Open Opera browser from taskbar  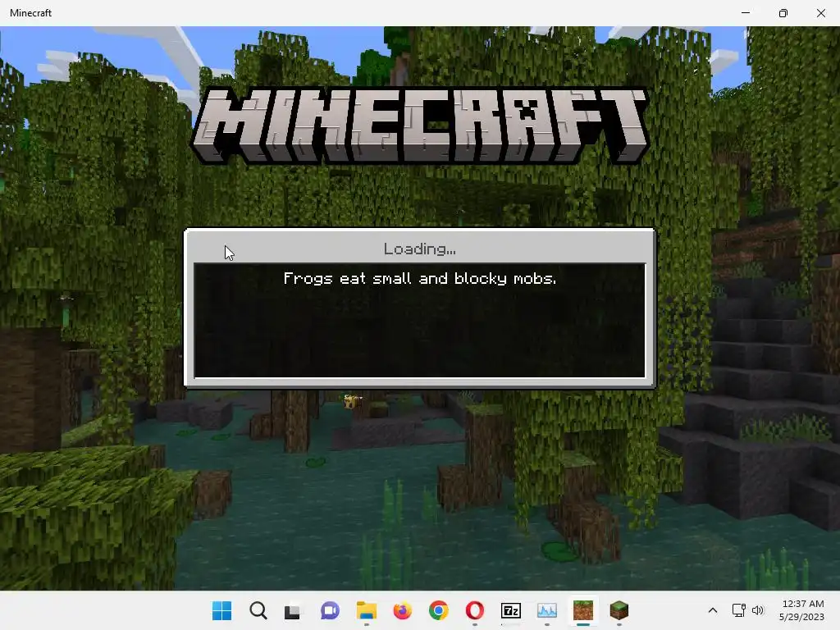(x=475, y=610)
